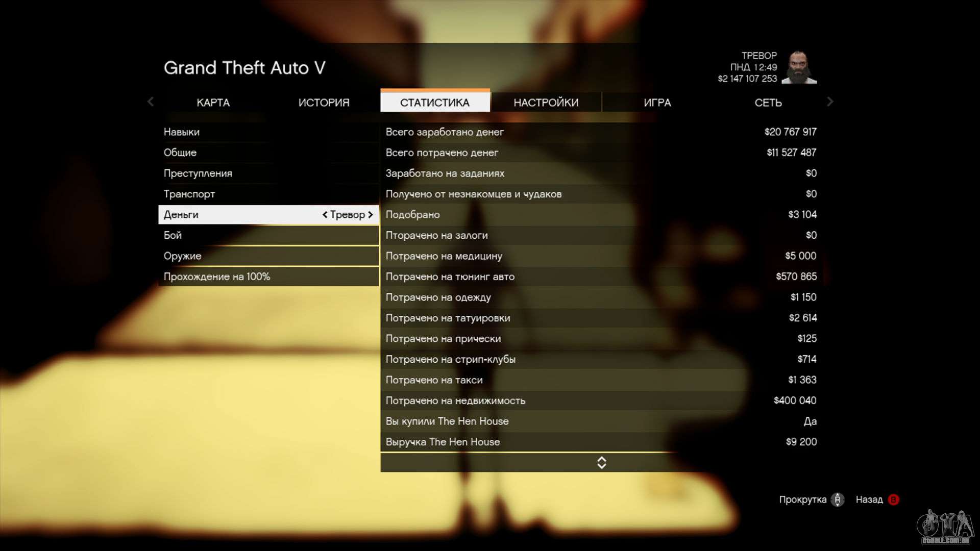
Task: Select Навыки category in sidebar
Action: click(181, 131)
